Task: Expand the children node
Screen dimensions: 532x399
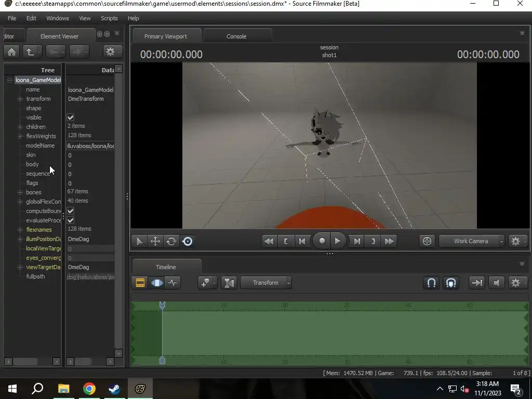Action: click(x=20, y=127)
